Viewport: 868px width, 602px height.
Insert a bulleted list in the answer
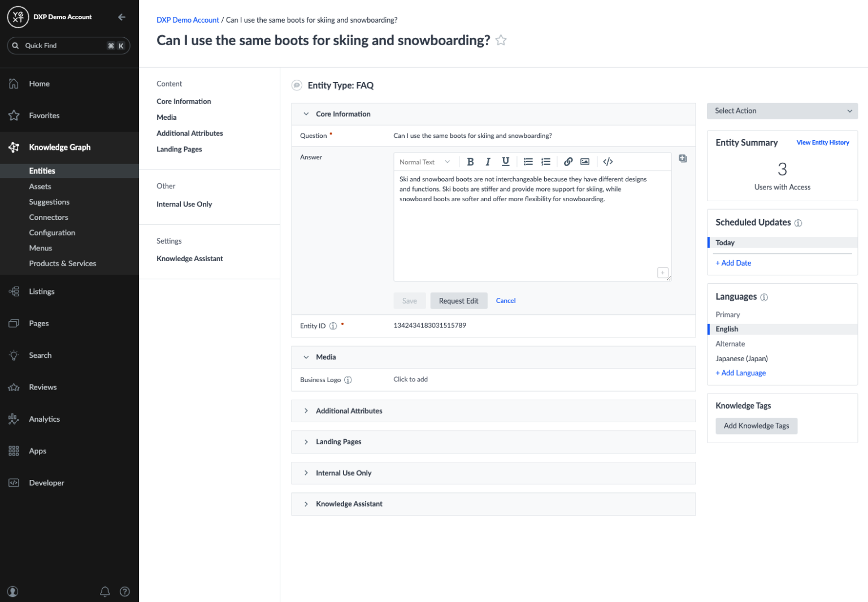[528, 162]
